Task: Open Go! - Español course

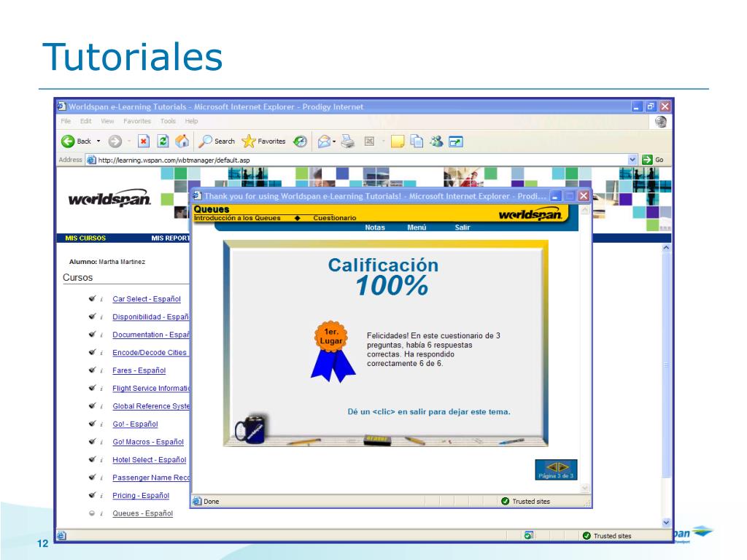Action: (x=135, y=424)
